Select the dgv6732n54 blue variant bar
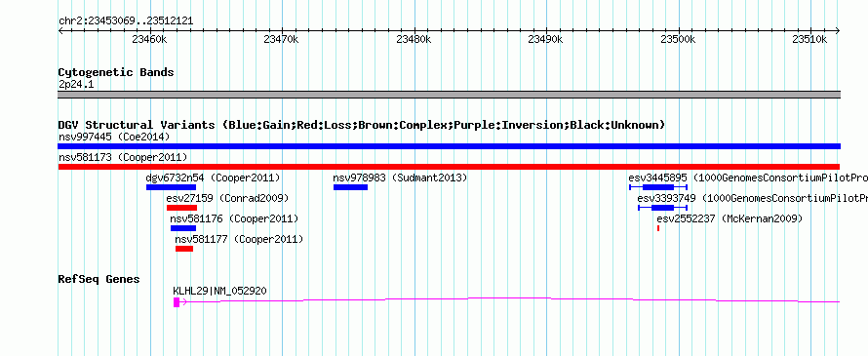Image resolution: width=868 pixels, height=356 pixels. click(171, 187)
